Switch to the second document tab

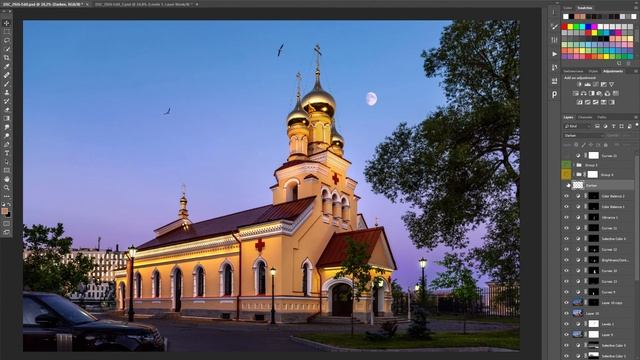(x=144, y=4)
